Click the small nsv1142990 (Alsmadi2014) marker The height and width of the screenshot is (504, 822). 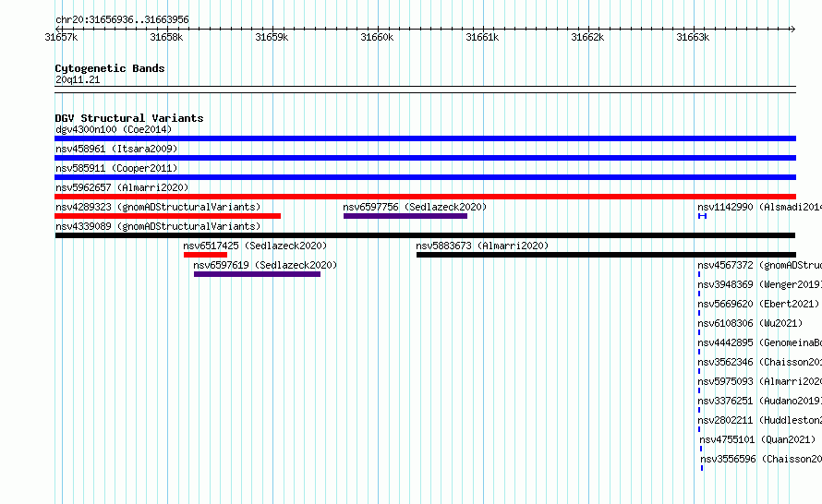(703, 216)
